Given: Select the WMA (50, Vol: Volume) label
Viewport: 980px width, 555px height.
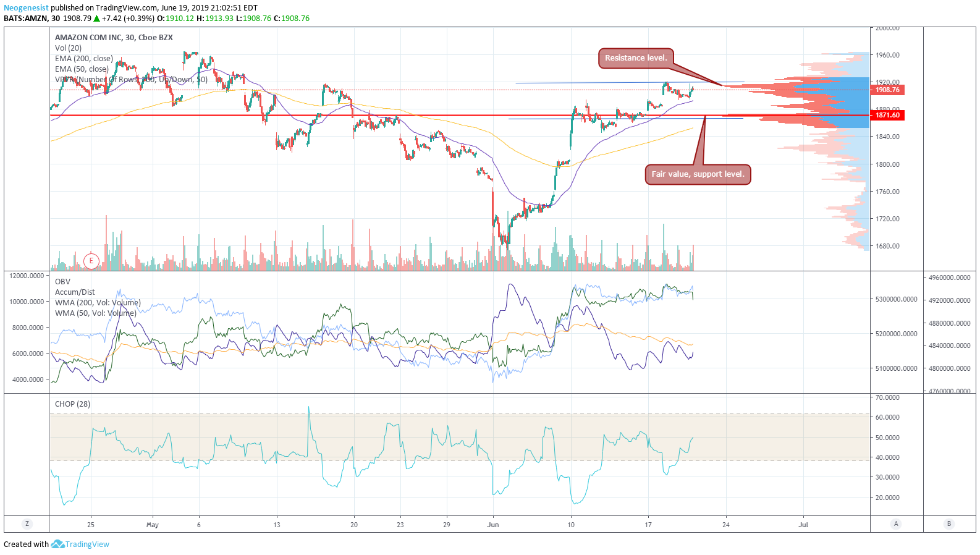Looking at the screenshot, I should tap(95, 313).
